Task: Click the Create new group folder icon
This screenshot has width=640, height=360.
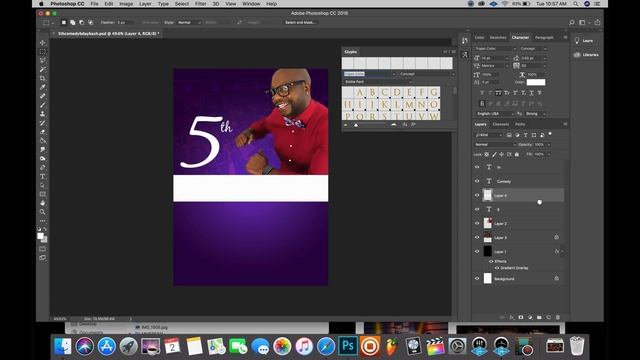Action: 539,317
